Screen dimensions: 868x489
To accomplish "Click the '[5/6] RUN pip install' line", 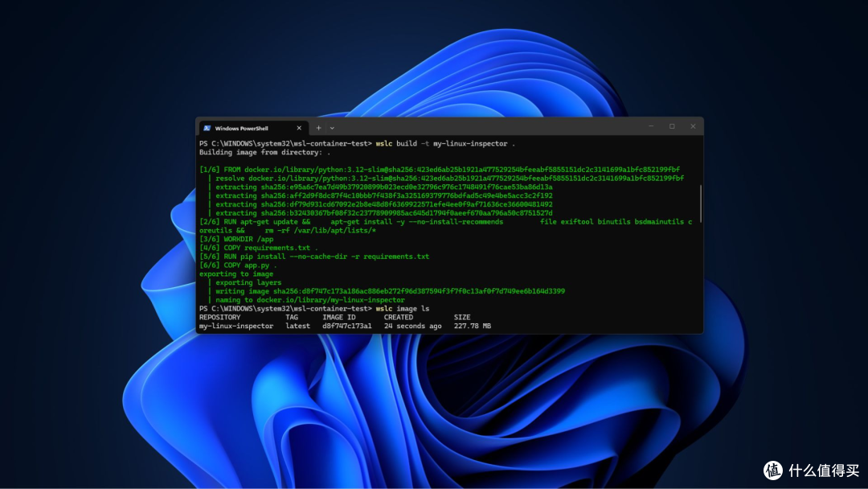I will click(314, 257).
